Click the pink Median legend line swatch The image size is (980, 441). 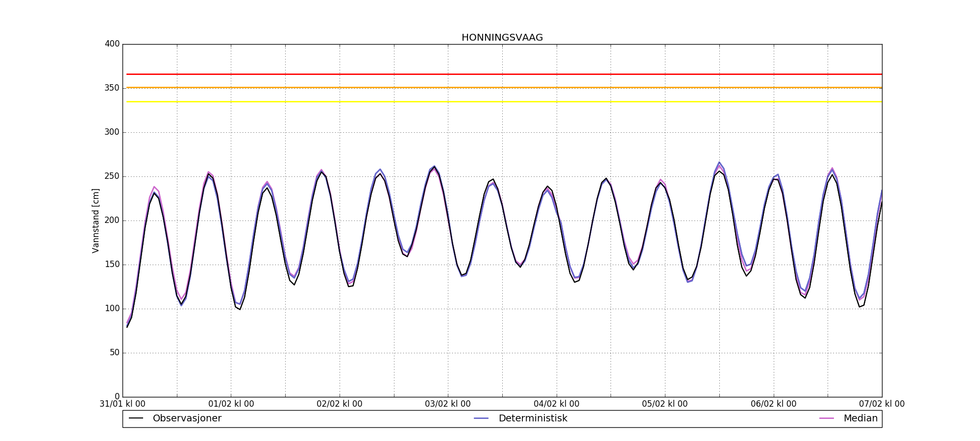coord(827,418)
